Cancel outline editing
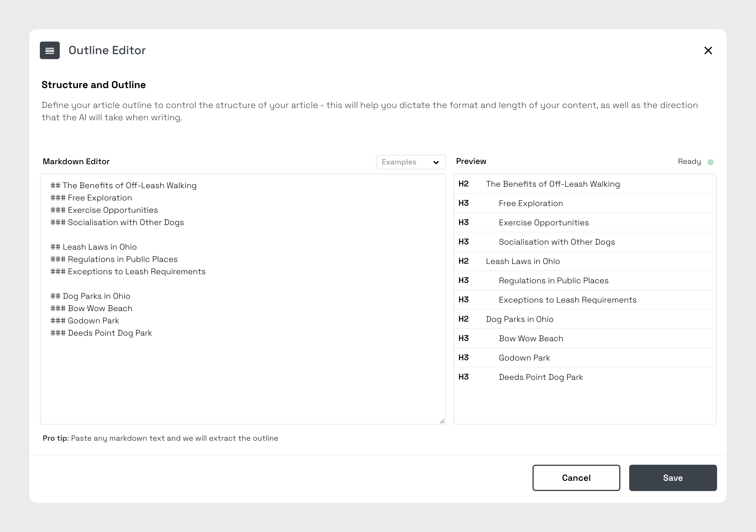 tap(576, 478)
